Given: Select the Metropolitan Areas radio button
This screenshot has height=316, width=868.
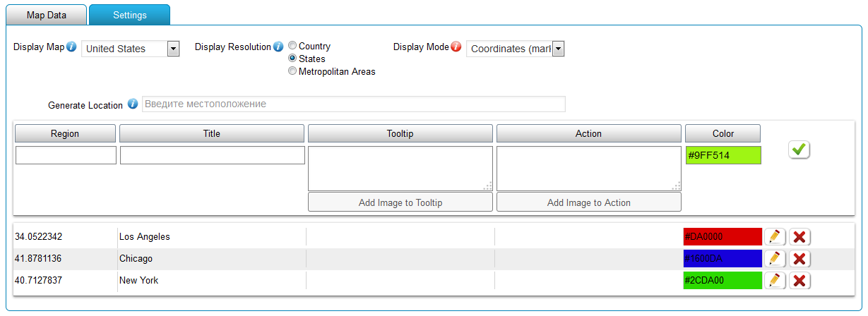Looking at the screenshot, I should pyautogui.click(x=292, y=71).
